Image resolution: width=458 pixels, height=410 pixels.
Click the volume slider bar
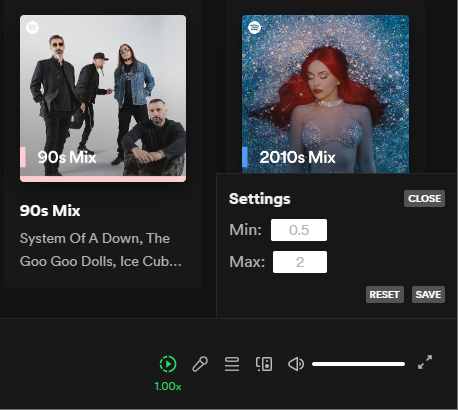358,364
